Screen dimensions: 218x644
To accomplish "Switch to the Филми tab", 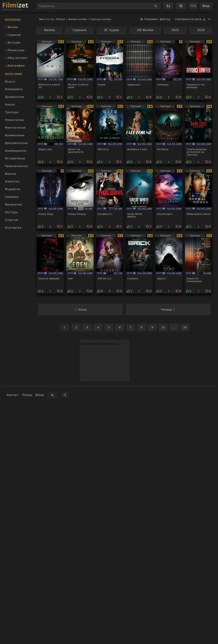I will [x=49, y=30].
